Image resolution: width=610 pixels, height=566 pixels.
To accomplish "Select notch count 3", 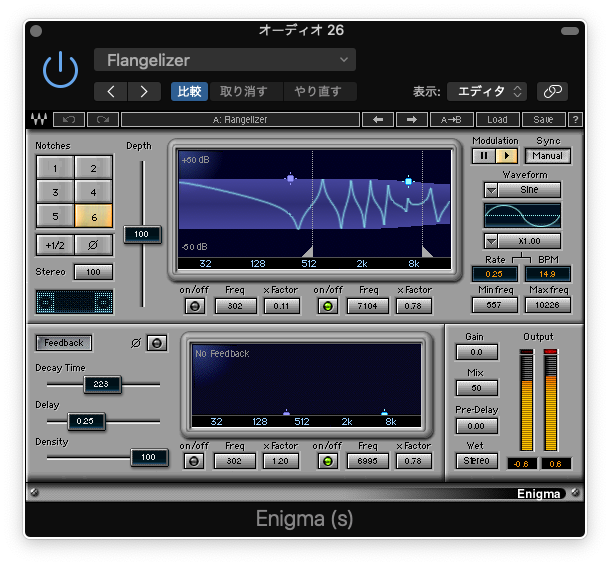I will coord(55,192).
